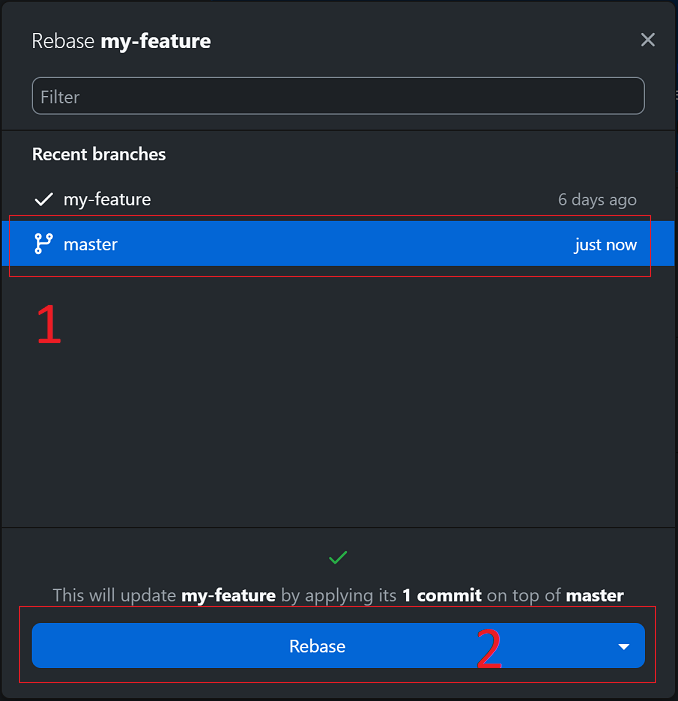This screenshot has width=678, height=701.
Task: Click the "6 days ago" timestamp
Action: pyautogui.click(x=597, y=199)
